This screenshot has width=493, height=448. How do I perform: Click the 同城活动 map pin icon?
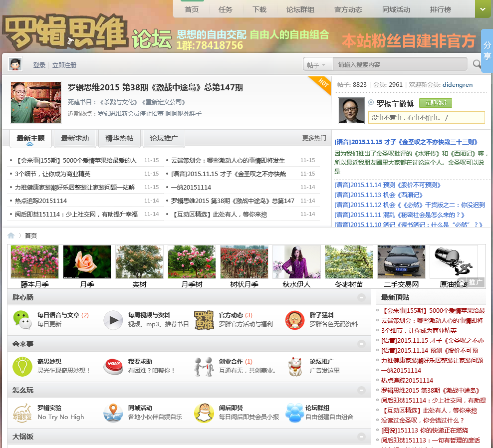(x=113, y=413)
